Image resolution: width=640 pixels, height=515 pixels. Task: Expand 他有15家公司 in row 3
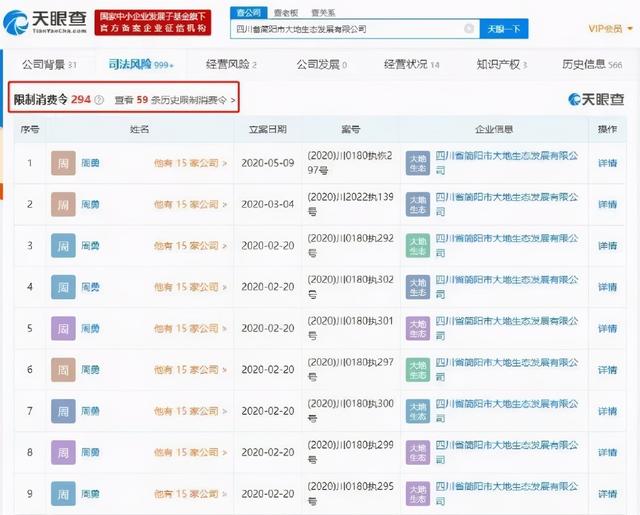click(190, 246)
